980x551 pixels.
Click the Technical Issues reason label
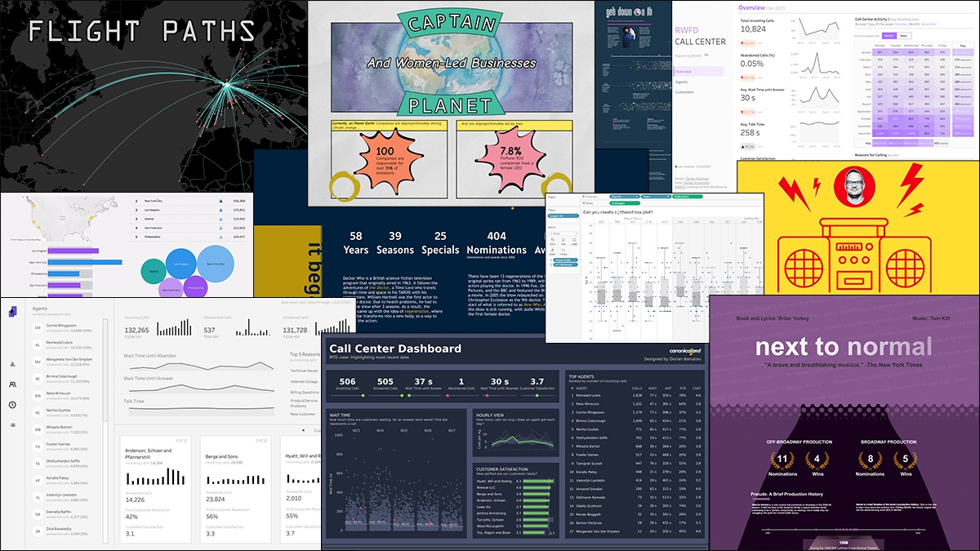[x=304, y=370]
